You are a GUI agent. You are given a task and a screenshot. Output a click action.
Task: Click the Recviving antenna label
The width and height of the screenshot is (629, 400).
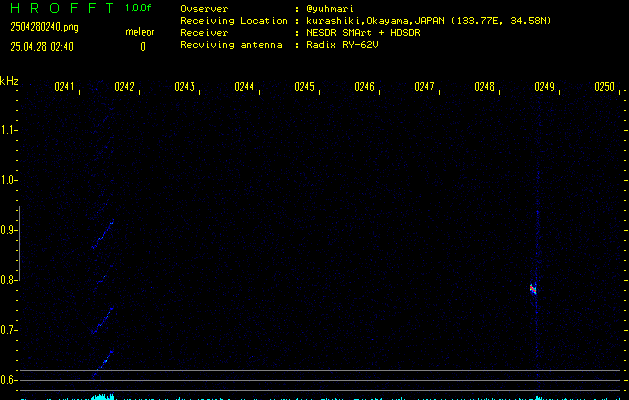(x=231, y=45)
